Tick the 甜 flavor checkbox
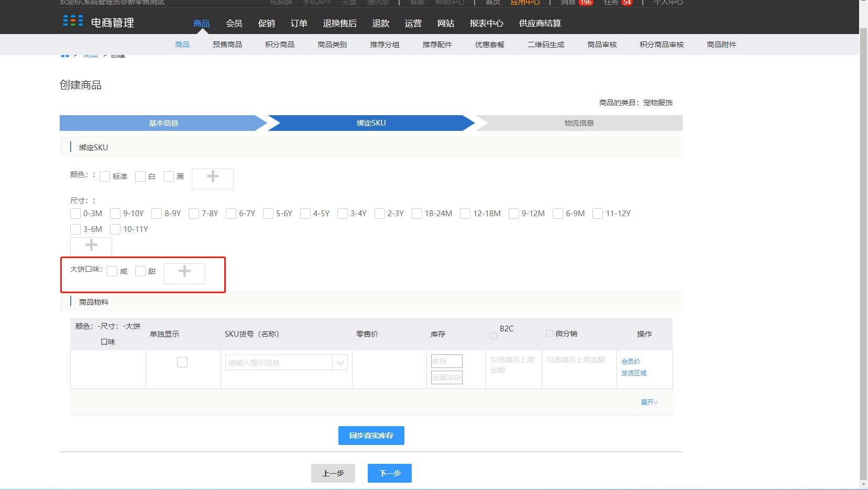 tap(140, 271)
